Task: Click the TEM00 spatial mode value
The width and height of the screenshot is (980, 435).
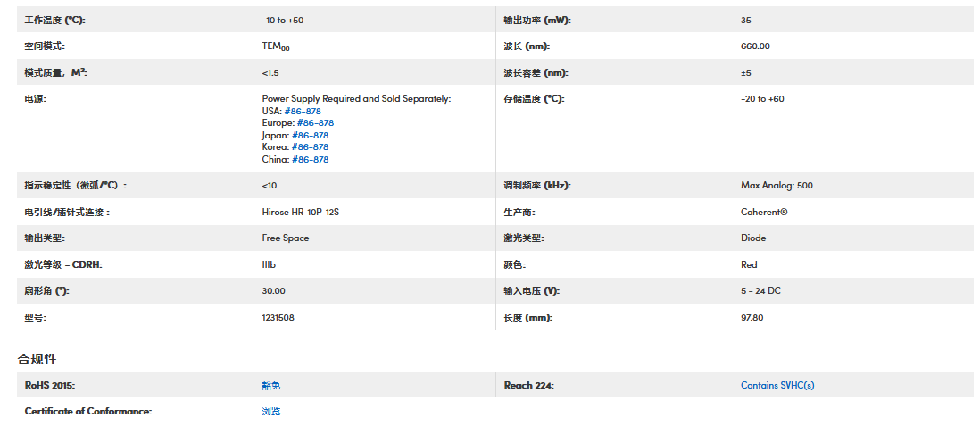Action: tap(276, 46)
